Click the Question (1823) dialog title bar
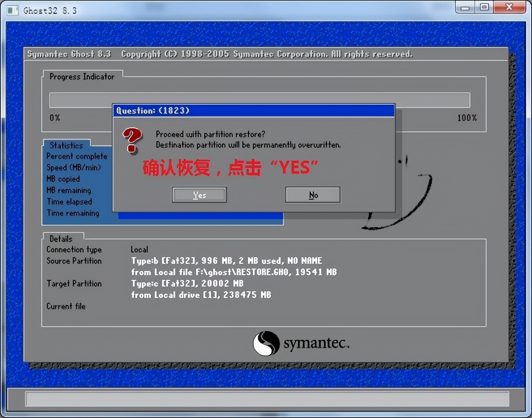 pyautogui.click(x=253, y=110)
